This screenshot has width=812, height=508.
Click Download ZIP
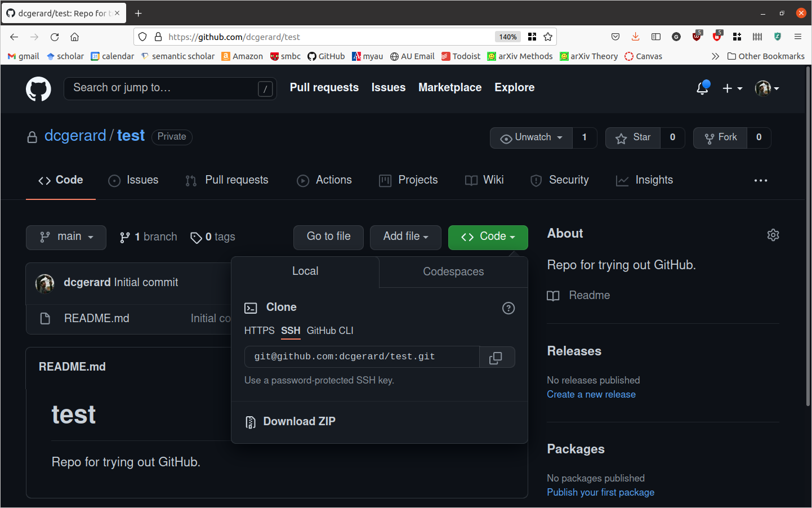pyautogui.click(x=291, y=422)
